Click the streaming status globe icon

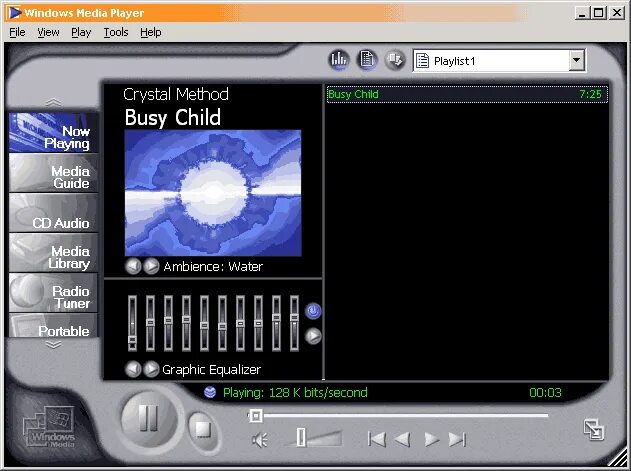[x=210, y=392]
